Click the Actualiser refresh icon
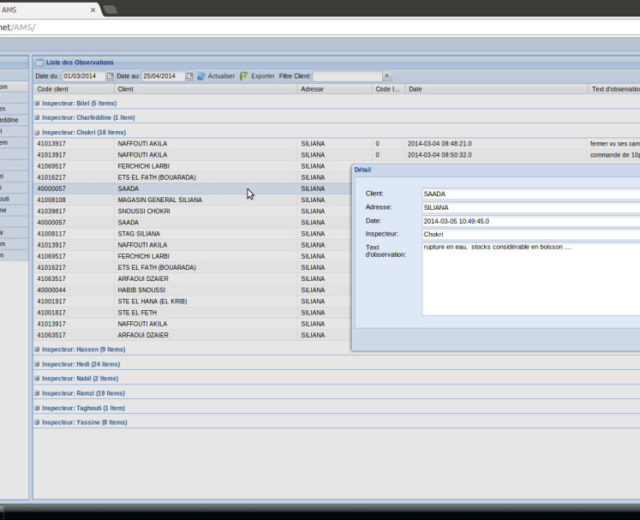This screenshot has width=640, height=520. [x=201, y=76]
